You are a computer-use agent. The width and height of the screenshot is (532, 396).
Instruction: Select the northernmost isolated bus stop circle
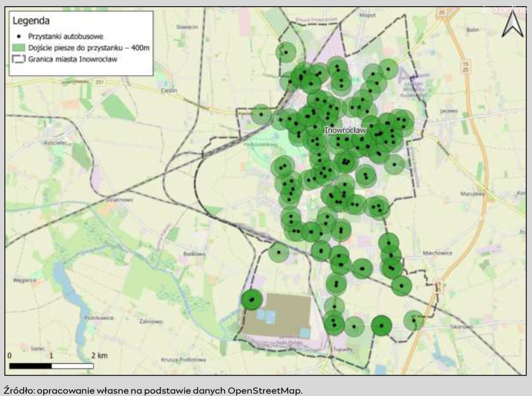[x=286, y=52]
